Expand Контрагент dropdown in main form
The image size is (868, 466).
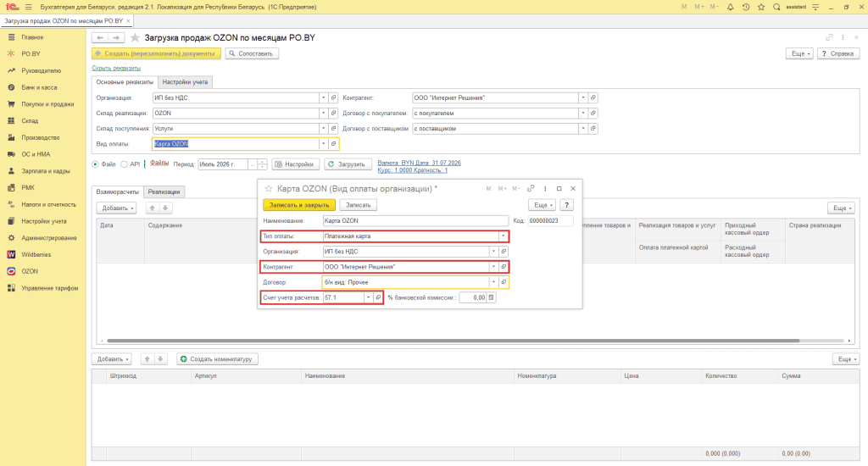coord(583,98)
